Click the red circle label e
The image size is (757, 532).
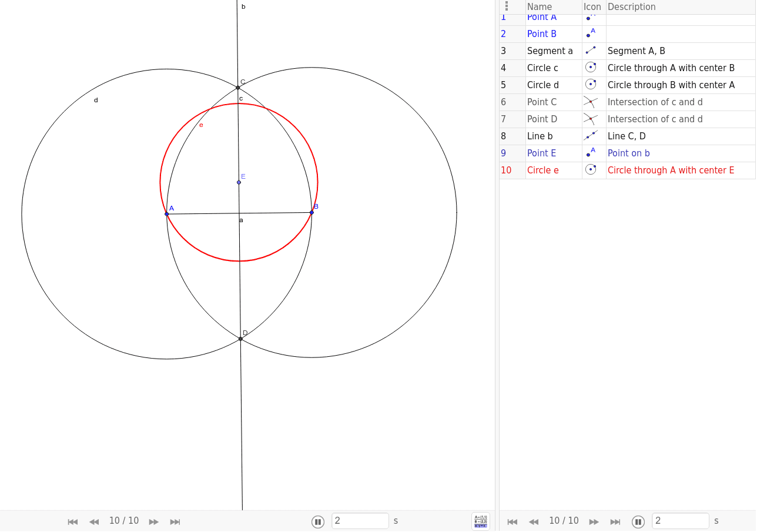[x=201, y=125]
